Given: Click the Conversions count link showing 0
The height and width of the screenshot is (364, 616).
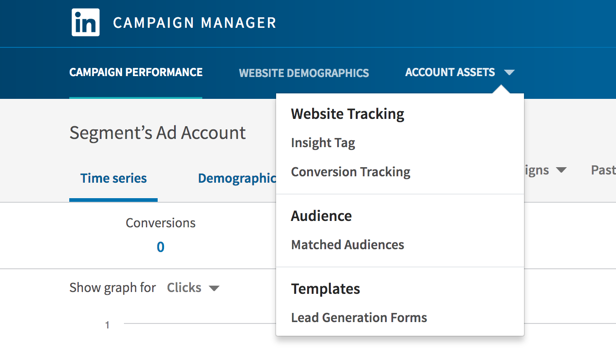Looking at the screenshot, I should tap(160, 246).
